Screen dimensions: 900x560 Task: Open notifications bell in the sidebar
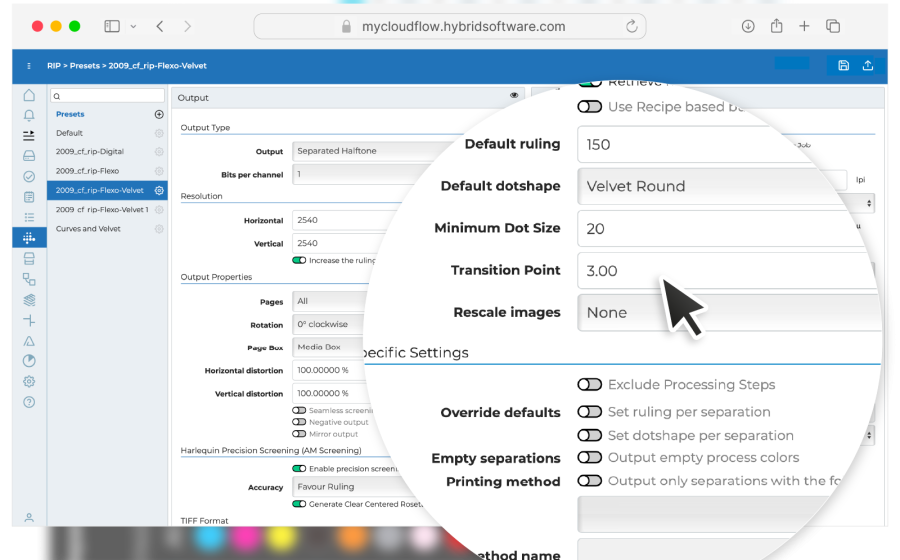point(29,115)
